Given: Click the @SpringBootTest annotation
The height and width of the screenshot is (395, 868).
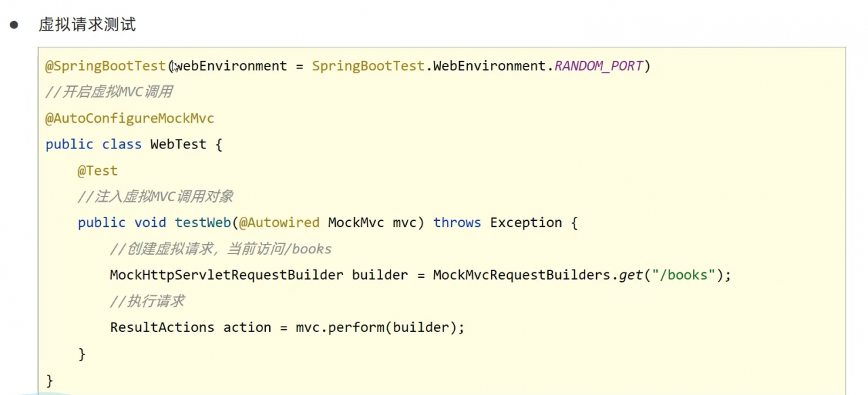Looking at the screenshot, I should click(x=106, y=66).
